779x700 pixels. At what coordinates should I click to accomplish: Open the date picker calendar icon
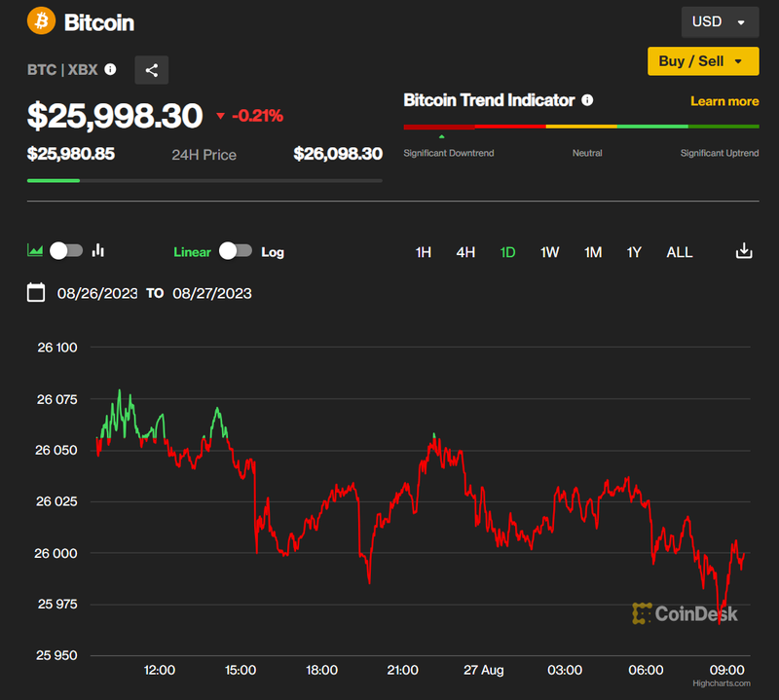coord(36,292)
